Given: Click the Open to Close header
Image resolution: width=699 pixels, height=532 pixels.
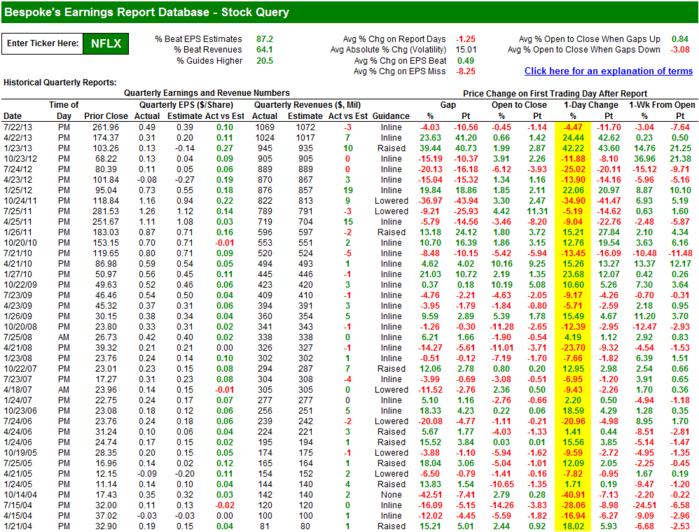Looking at the screenshot, I should 519,105.
